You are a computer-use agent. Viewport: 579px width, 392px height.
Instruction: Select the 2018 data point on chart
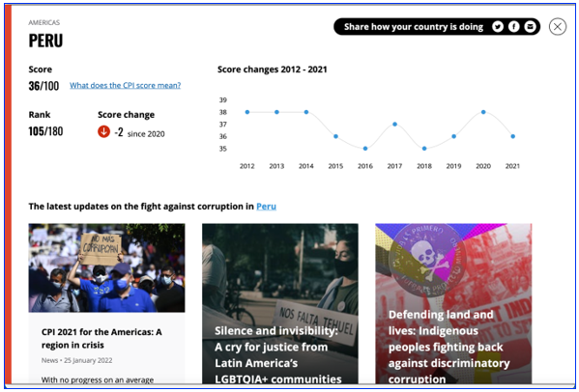click(424, 149)
